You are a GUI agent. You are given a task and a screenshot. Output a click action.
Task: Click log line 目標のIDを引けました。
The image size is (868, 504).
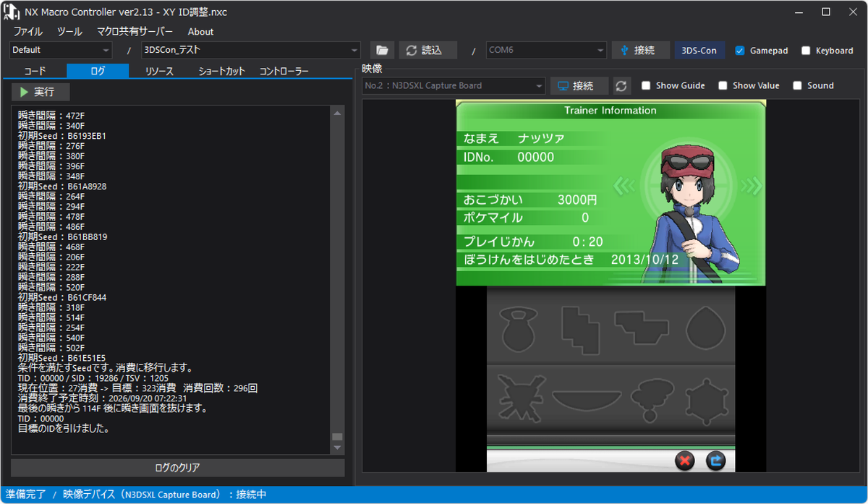pyautogui.click(x=64, y=429)
